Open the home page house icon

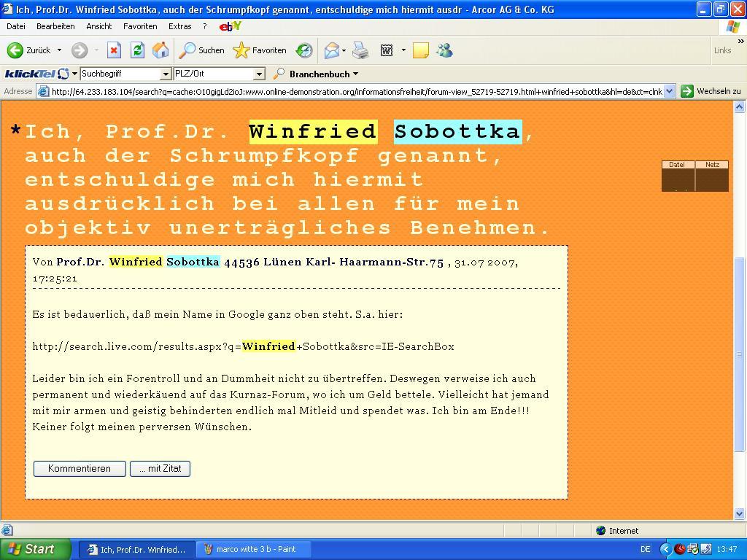click(160, 50)
